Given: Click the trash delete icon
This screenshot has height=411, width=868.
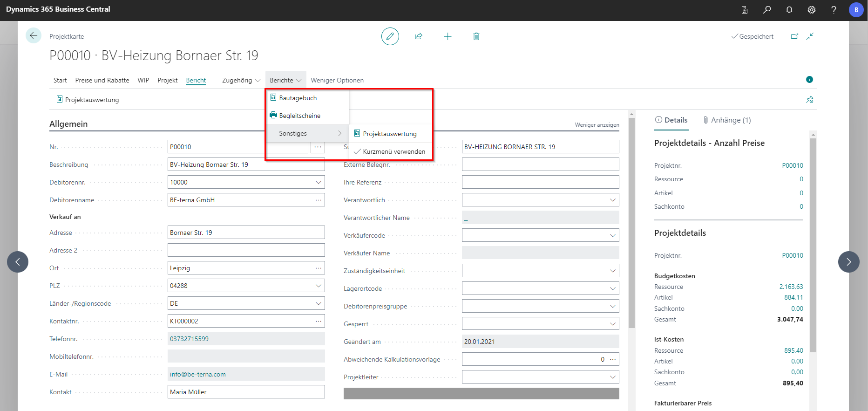Looking at the screenshot, I should (x=476, y=36).
